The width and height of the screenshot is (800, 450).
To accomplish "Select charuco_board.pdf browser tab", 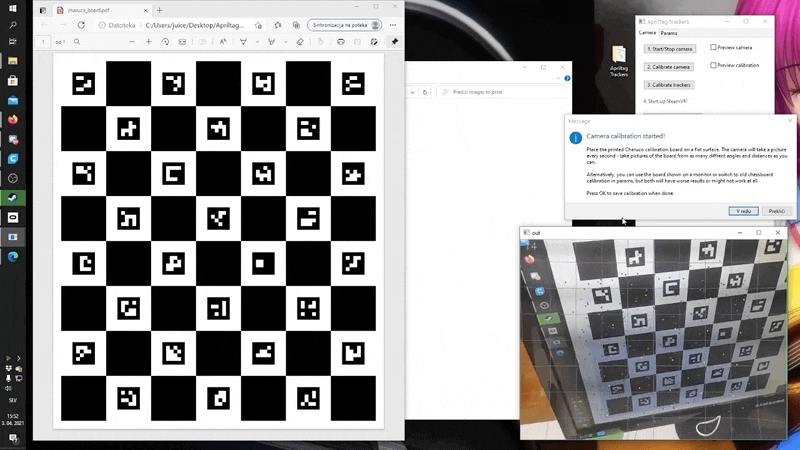I will 101,10.
